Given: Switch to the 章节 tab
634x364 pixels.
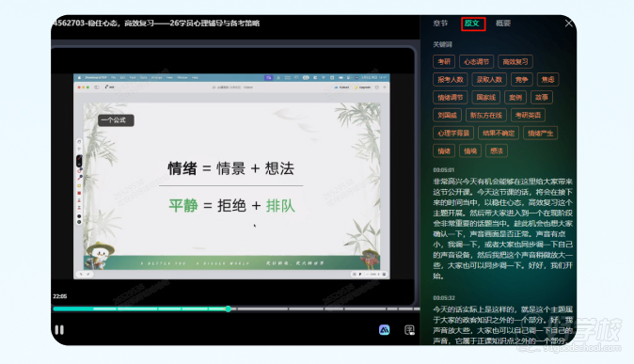Looking at the screenshot, I should tap(440, 24).
